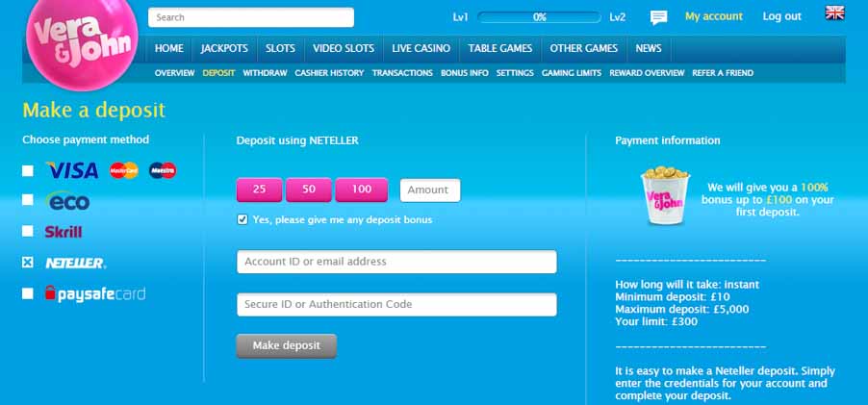Select the VISA payment method checkbox
The image size is (868, 405).
click(28, 170)
